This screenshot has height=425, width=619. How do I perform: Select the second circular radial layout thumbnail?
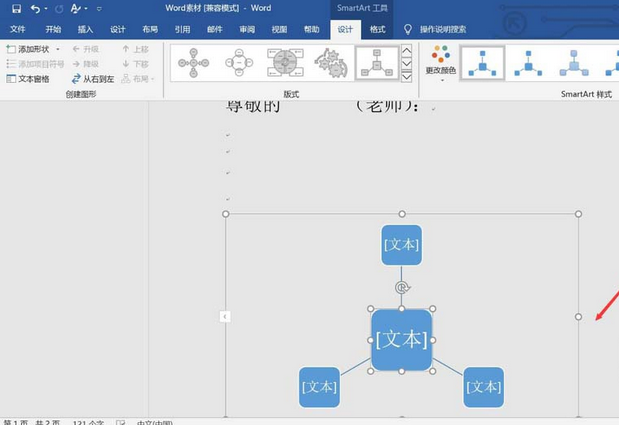[x=239, y=63]
